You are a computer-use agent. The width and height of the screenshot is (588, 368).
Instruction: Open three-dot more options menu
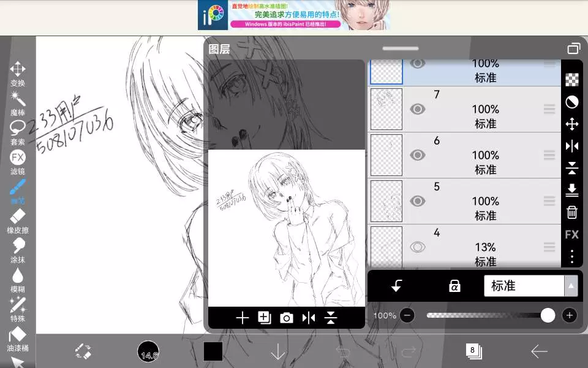pyautogui.click(x=572, y=256)
